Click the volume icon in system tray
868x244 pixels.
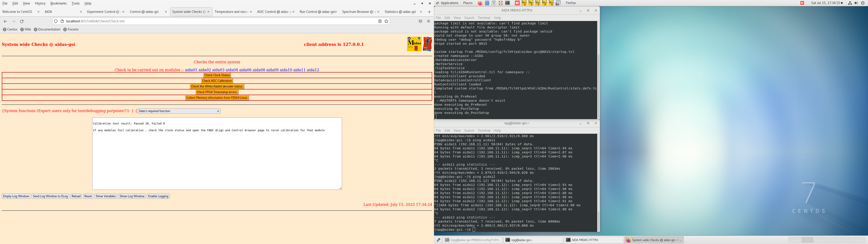[x=856, y=3]
